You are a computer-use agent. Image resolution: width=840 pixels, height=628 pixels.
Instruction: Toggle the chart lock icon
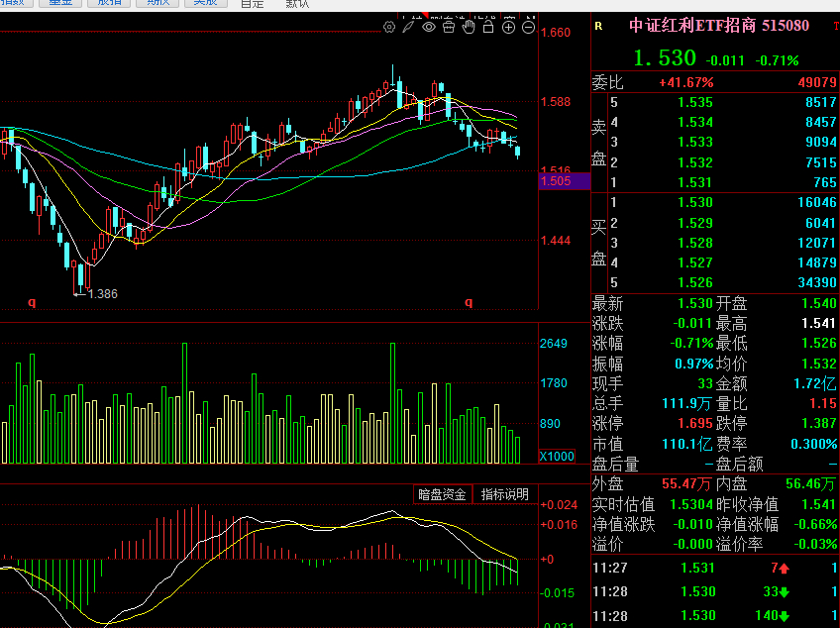point(488,27)
